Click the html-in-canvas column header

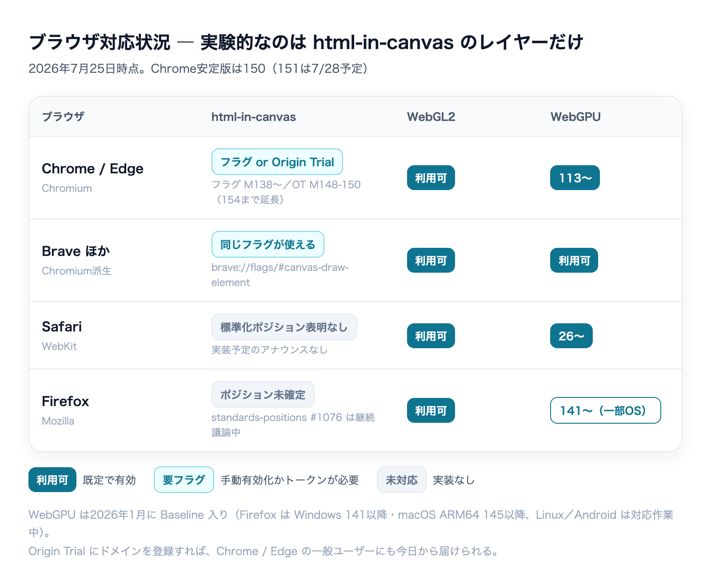(x=253, y=117)
